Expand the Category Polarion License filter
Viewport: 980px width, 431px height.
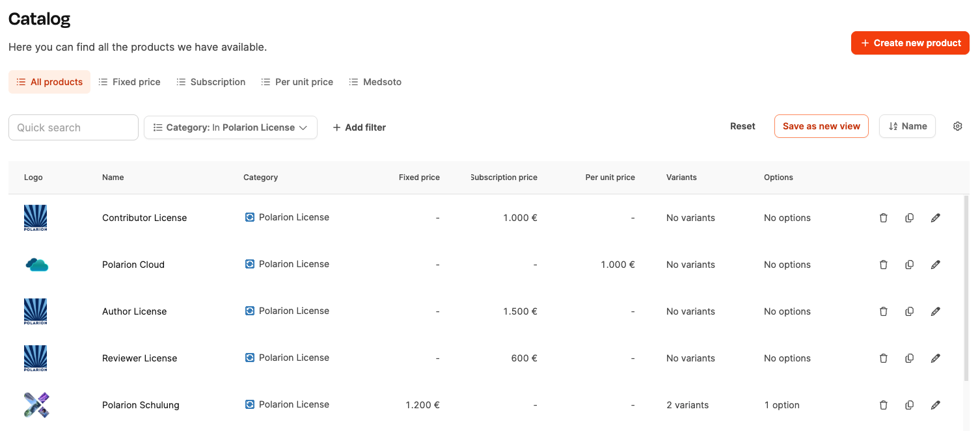[230, 127]
